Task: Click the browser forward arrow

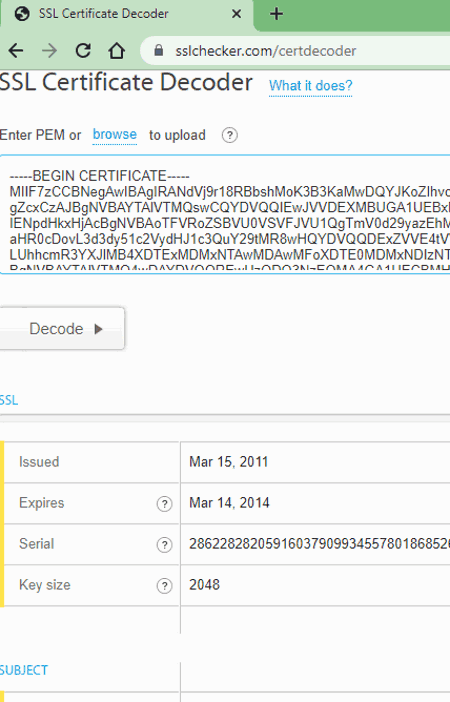Action: tap(49, 51)
